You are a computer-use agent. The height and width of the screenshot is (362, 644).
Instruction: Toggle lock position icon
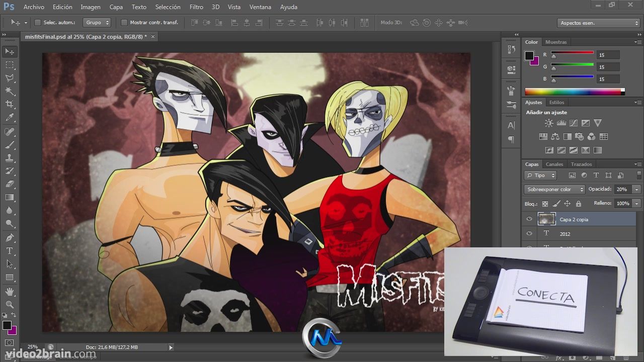click(x=568, y=204)
